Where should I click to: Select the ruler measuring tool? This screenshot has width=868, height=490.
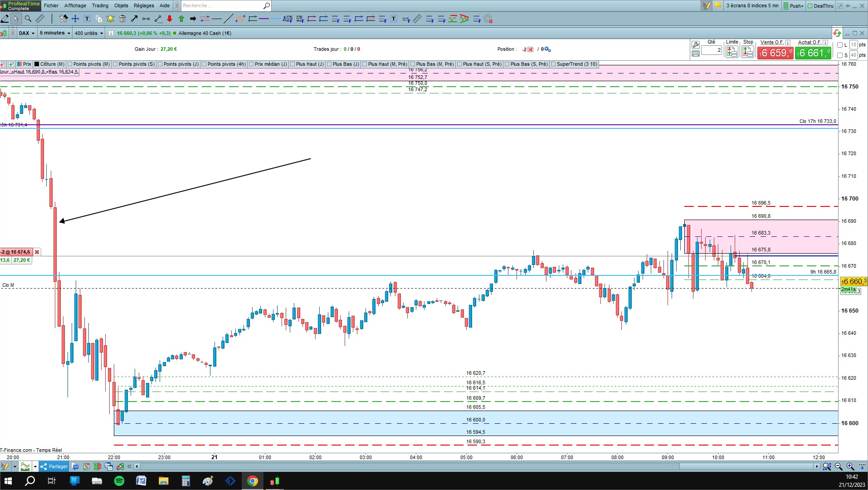(x=40, y=19)
